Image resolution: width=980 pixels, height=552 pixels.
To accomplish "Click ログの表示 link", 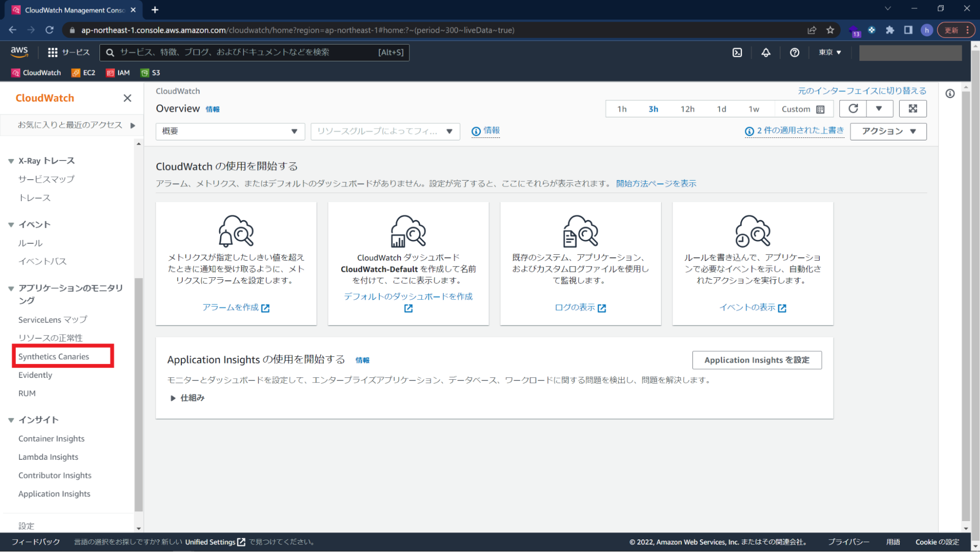I will tap(580, 308).
